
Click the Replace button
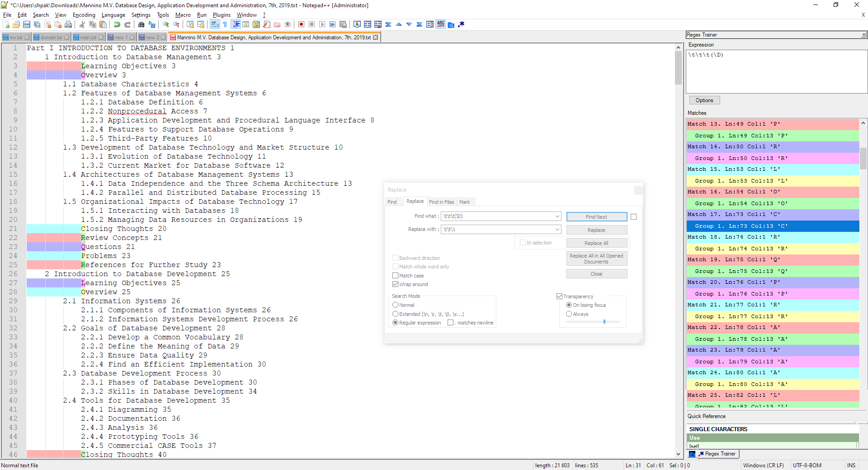point(596,230)
